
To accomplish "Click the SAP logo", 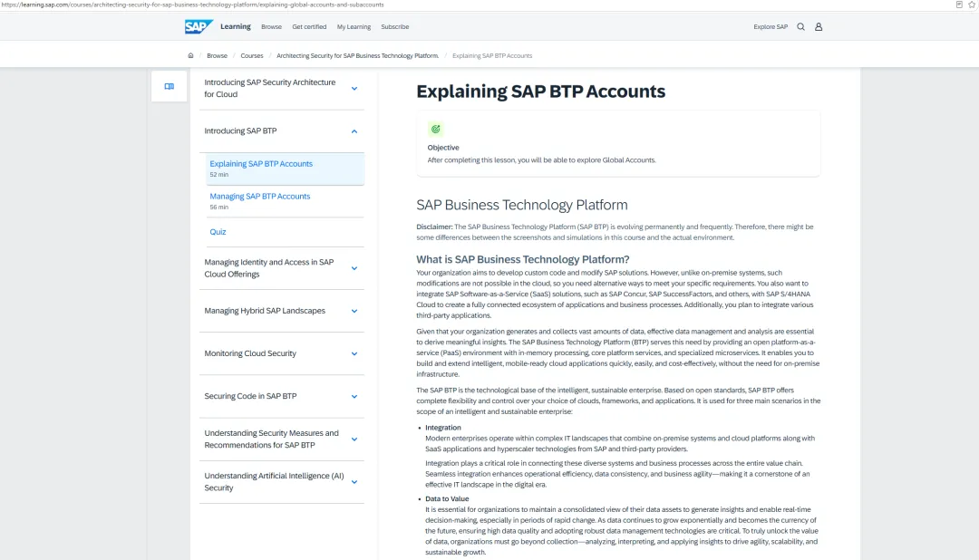I will pyautogui.click(x=199, y=27).
